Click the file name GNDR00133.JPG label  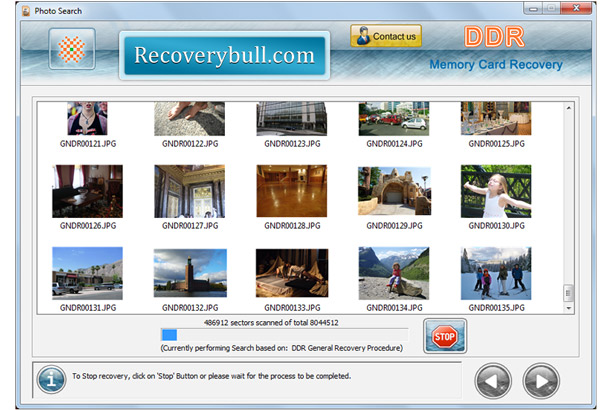[292, 307]
